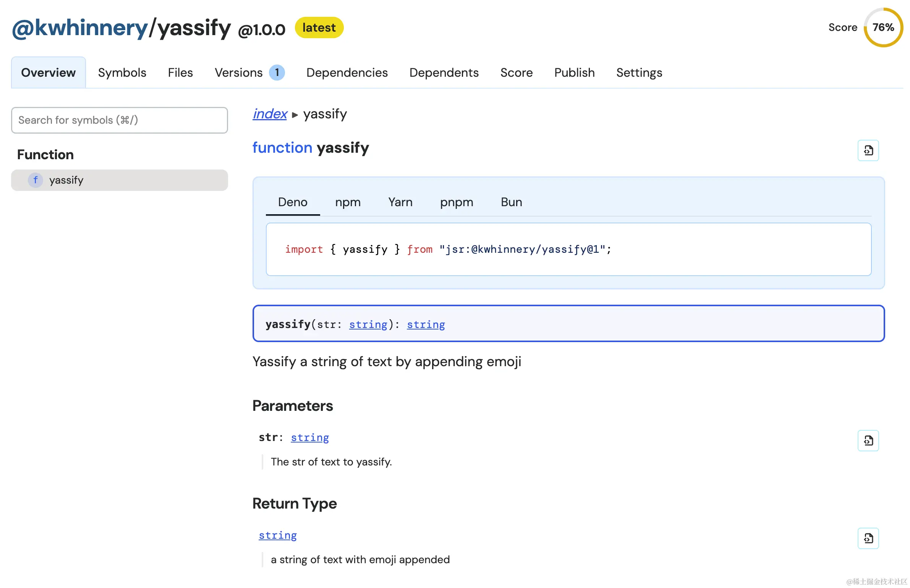Image resolution: width=910 pixels, height=588 pixels.
Task: Select the Bun tab
Action: click(x=511, y=202)
